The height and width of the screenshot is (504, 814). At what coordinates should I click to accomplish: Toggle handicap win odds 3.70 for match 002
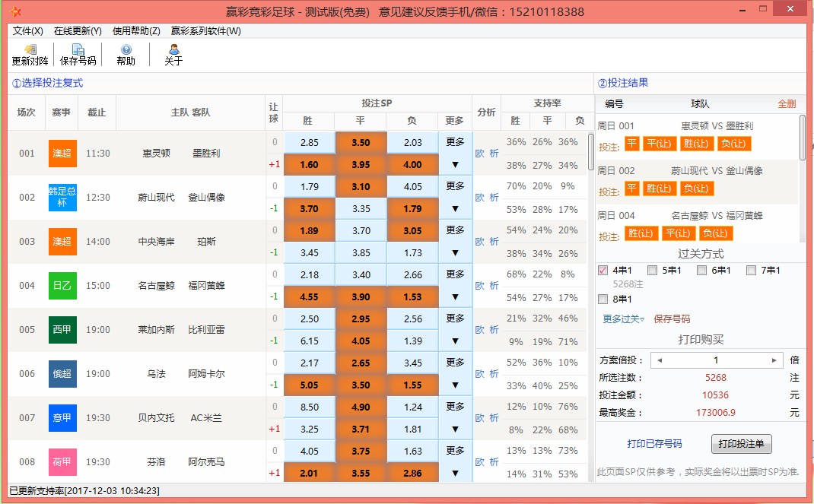(x=310, y=209)
